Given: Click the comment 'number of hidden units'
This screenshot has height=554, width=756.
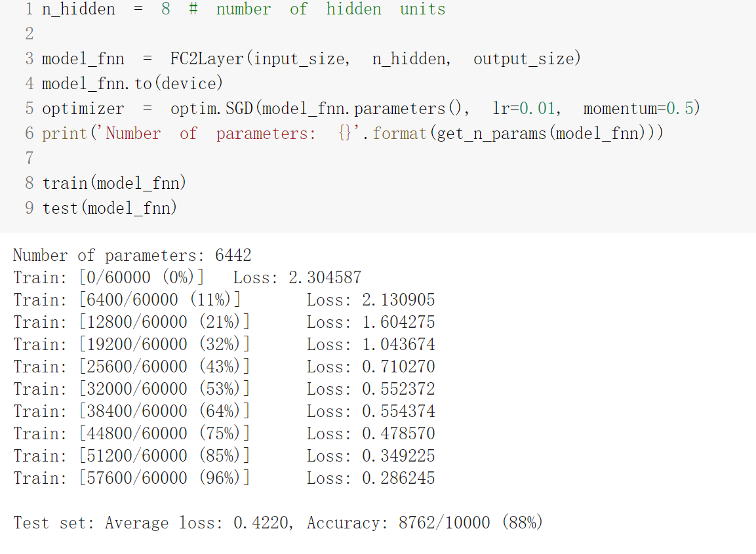Looking at the screenshot, I should (330, 9).
